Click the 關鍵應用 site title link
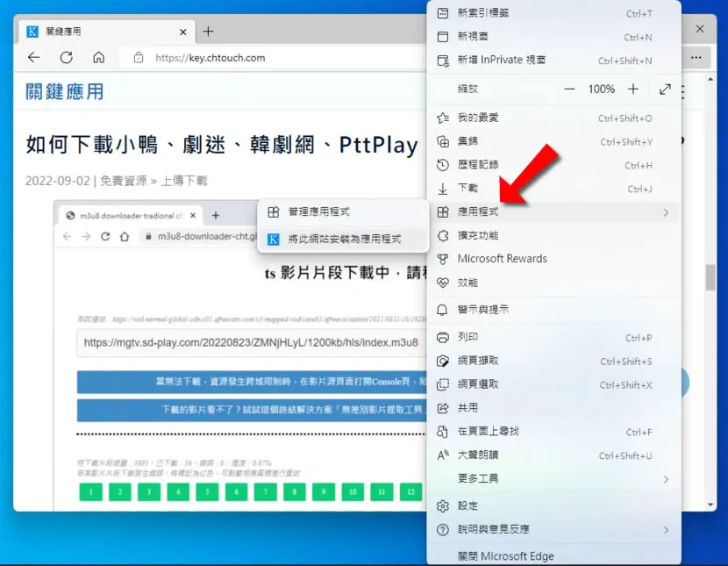 coord(65,91)
